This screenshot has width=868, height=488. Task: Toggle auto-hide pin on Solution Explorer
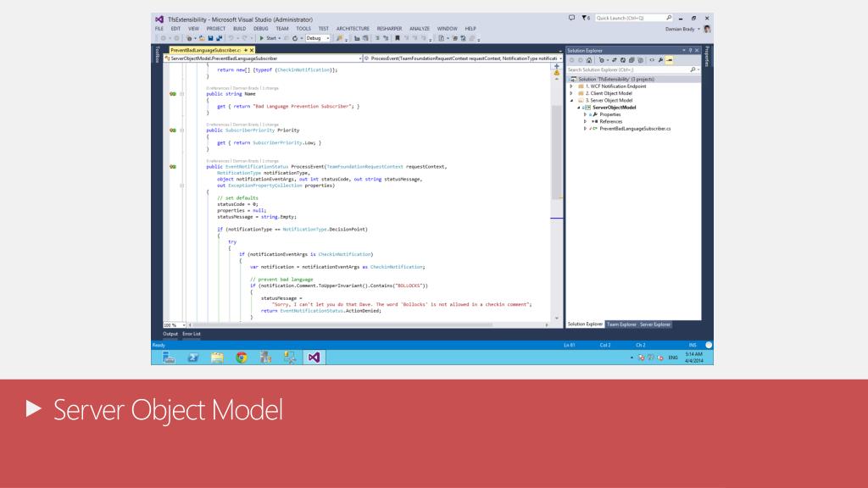(690, 50)
